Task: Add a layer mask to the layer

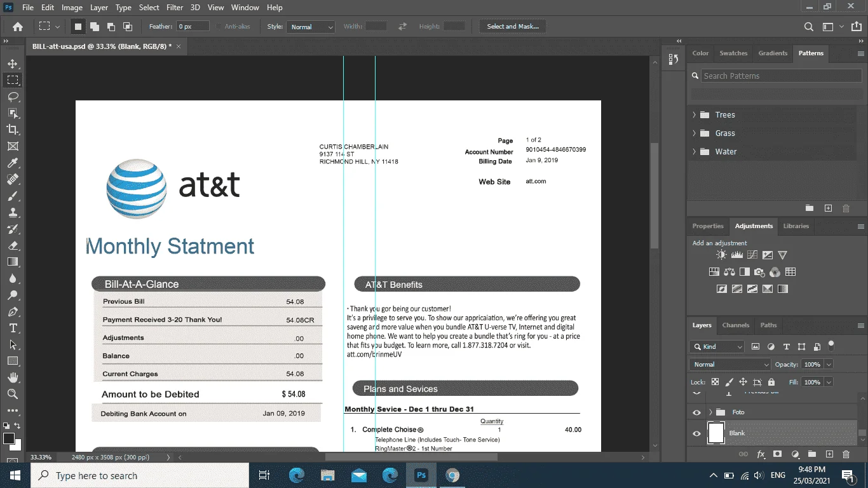Action: point(777,454)
